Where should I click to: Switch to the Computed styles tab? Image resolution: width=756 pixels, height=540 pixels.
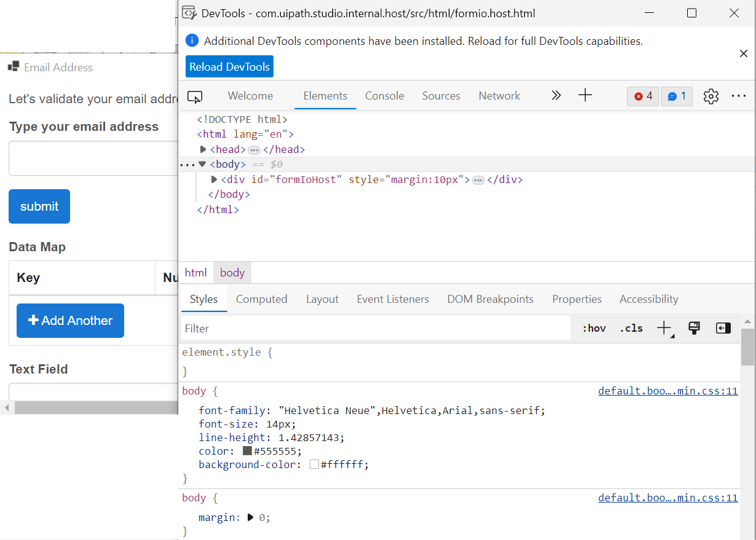click(x=261, y=299)
